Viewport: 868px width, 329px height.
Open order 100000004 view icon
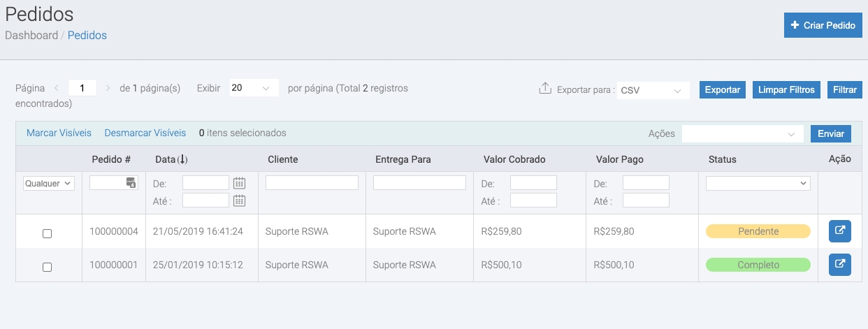839,231
